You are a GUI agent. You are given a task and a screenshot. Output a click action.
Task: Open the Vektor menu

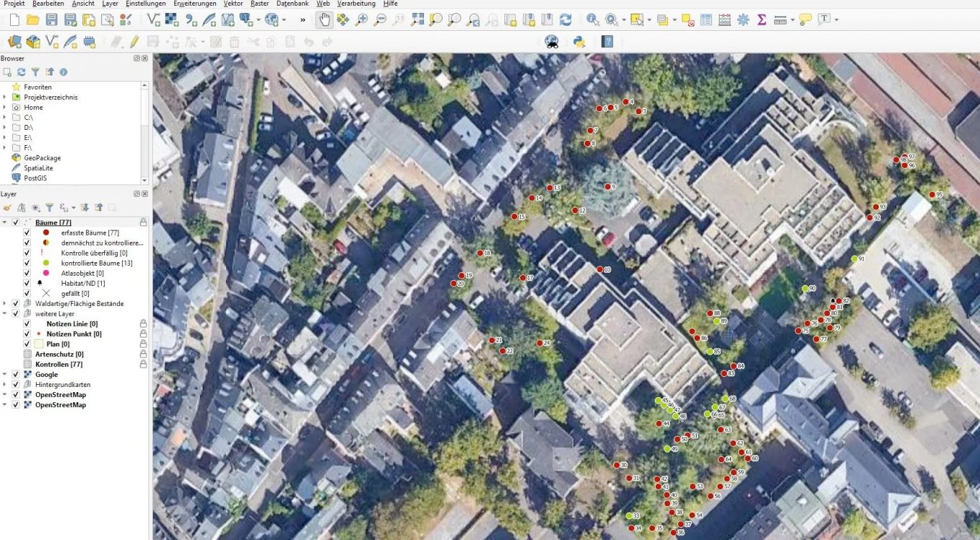coord(232,4)
